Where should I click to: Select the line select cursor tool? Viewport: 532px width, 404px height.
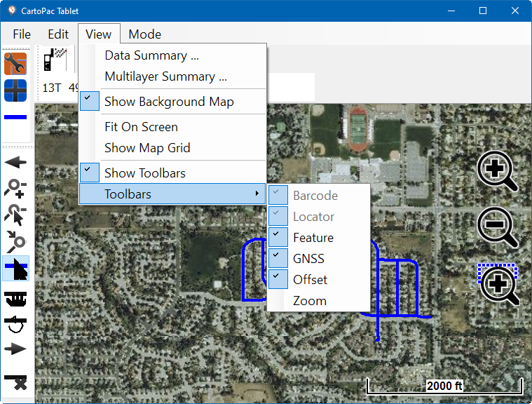15,269
